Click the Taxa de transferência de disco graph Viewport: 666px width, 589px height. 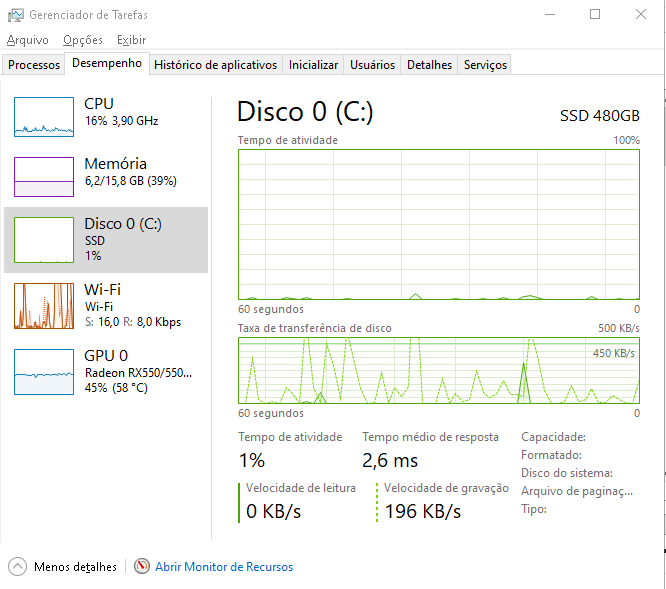click(x=439, y=370)
